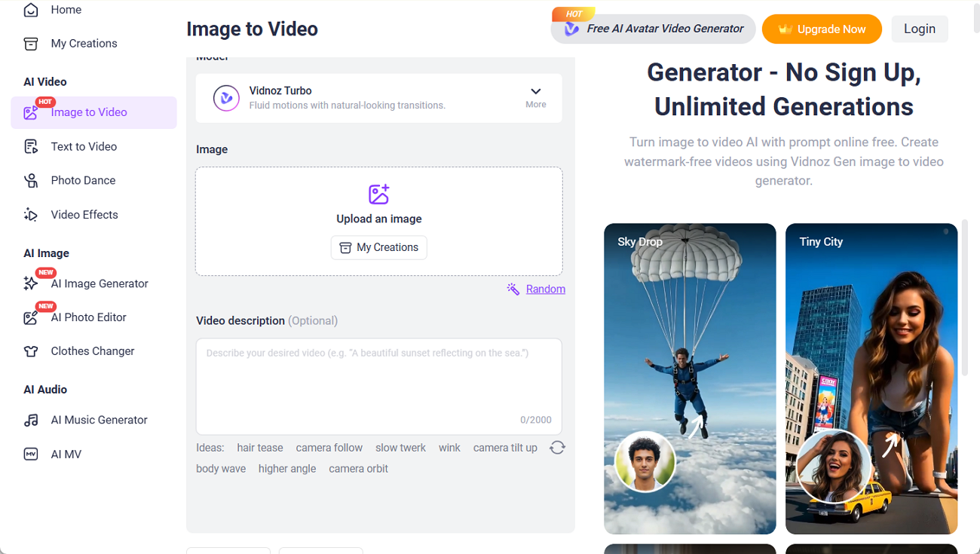Insert the 'camera follow' idea

click(329, 448)
